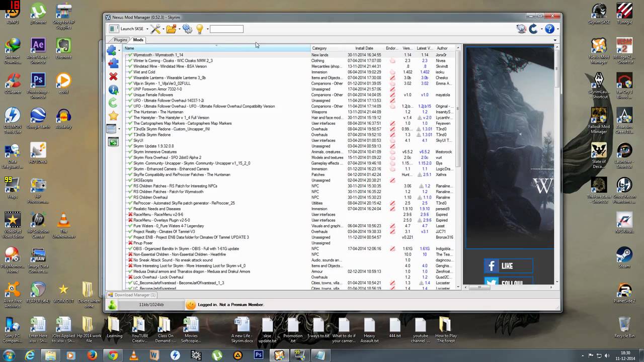Viewport: 644px width, 362px height.
Task: Click the VLC cone in the taskbar
Action: 133,355
